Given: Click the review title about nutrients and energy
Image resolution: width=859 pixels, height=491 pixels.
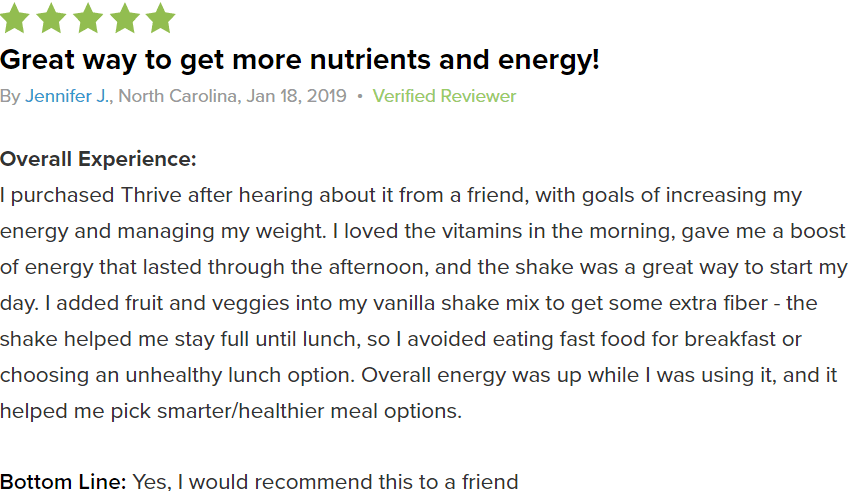Looking at the screenshot, I should click(x=300, y=60).
